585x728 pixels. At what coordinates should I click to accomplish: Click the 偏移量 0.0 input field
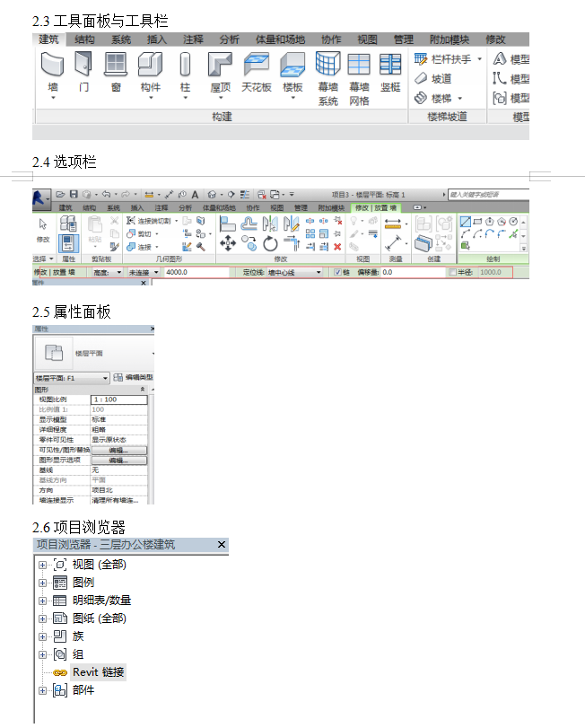click(413, 272)
